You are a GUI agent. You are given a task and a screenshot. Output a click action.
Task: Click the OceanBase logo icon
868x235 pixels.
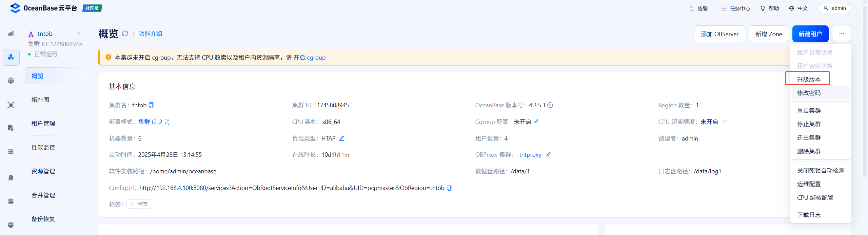(x=15, y=8)
